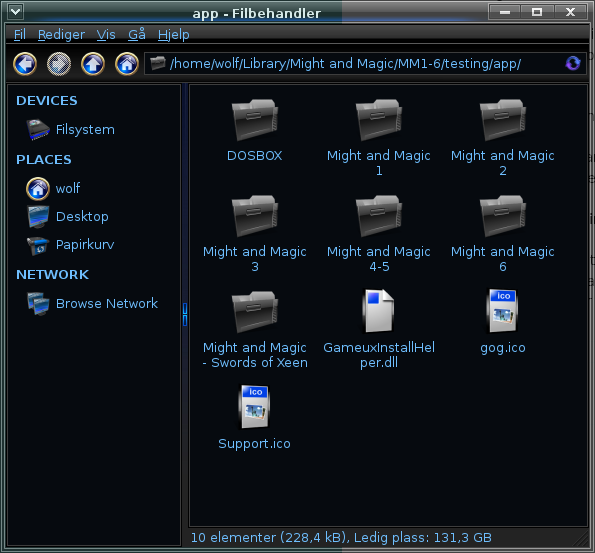The width and height of the screenshot is (595, 553).
Task: Select the GameuxInstallHelper.dll file icon
Action: coord(379,311)
